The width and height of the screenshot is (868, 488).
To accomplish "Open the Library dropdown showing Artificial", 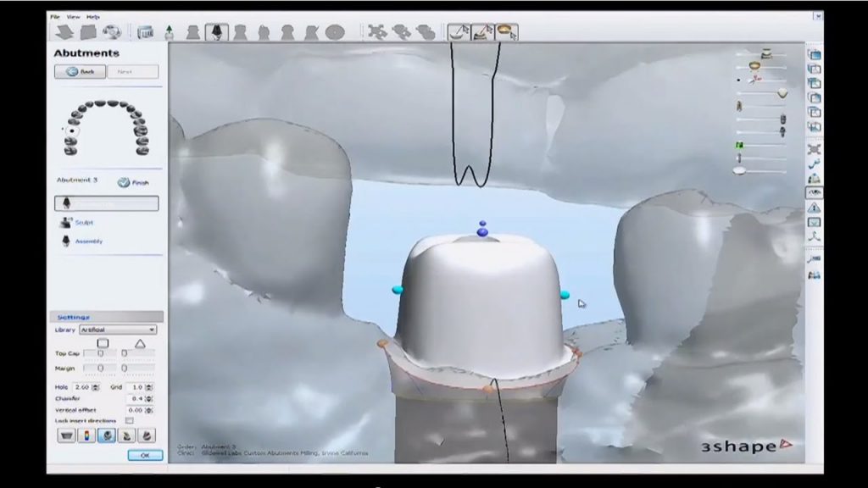I will click(118, 330).
